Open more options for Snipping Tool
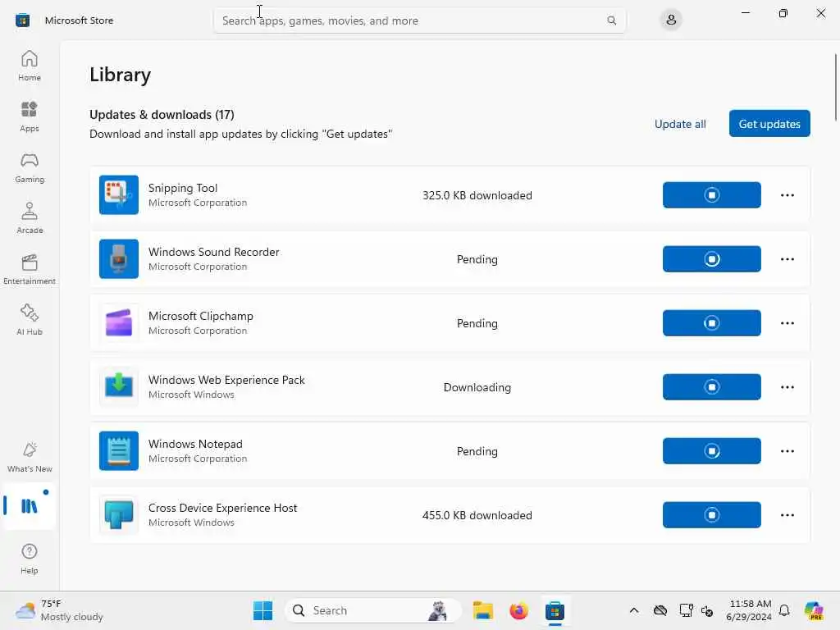The height and width of the screenshot is (630, 840). tap(787, 195)
